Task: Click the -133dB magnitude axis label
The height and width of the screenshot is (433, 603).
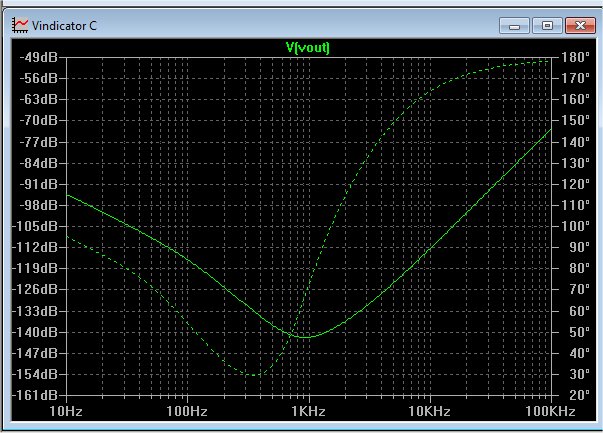Action: tap(35, 311)
